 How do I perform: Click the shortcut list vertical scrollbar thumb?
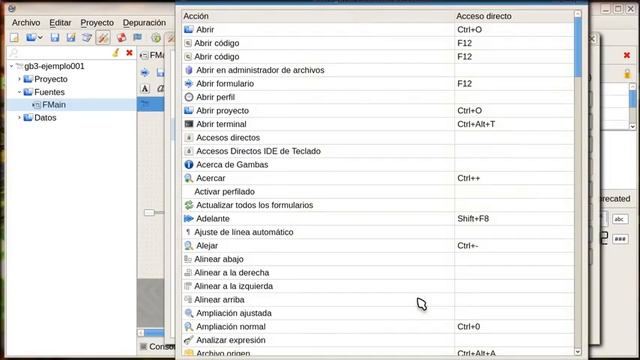tap(578, 47)
